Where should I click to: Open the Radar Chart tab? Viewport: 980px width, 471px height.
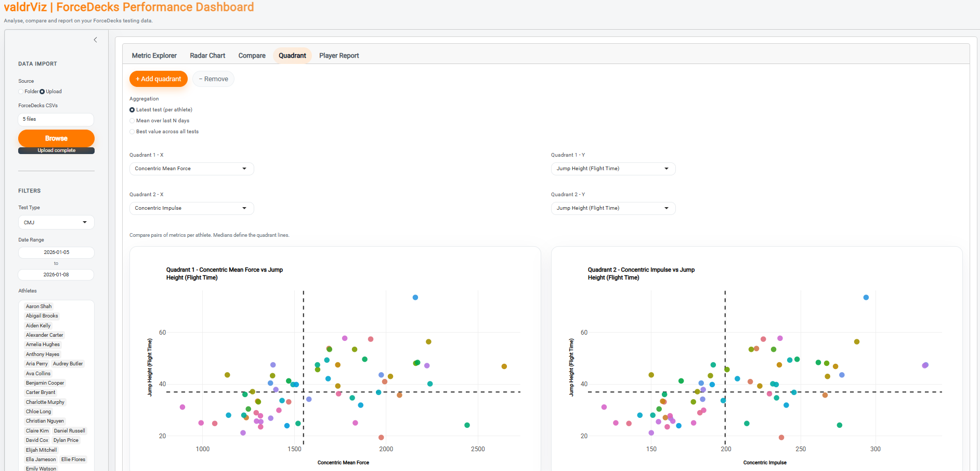coord(207,56)
